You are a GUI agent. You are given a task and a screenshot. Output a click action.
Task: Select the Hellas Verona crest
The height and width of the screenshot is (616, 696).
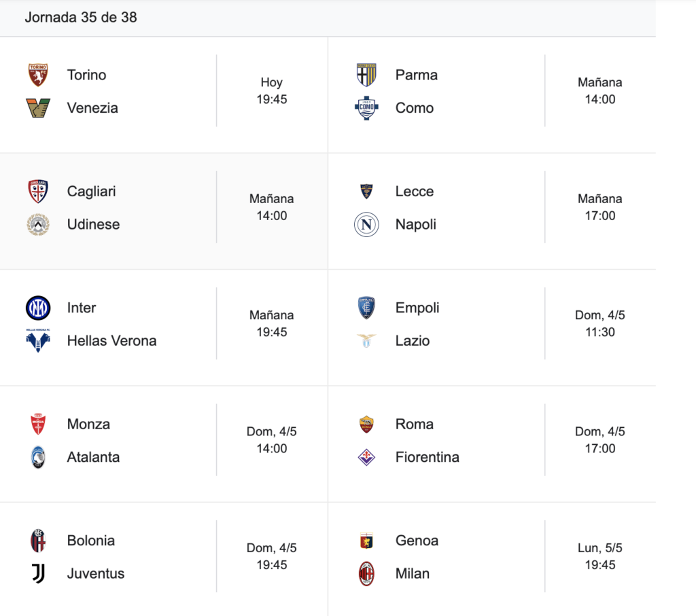click(x=38, y=340)
